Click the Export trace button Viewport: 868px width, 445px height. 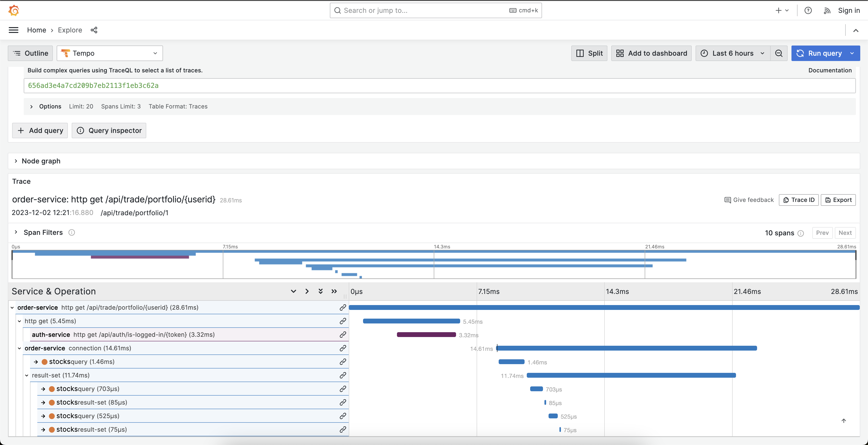(x=838, y=200)
